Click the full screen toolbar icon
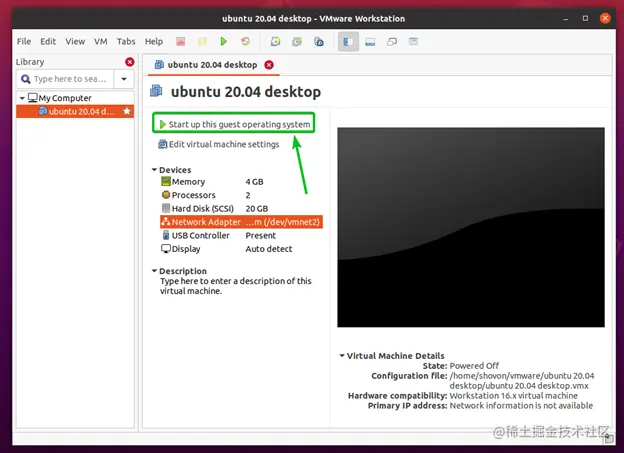This screenshot has height=453, width=624. (413, 41)
